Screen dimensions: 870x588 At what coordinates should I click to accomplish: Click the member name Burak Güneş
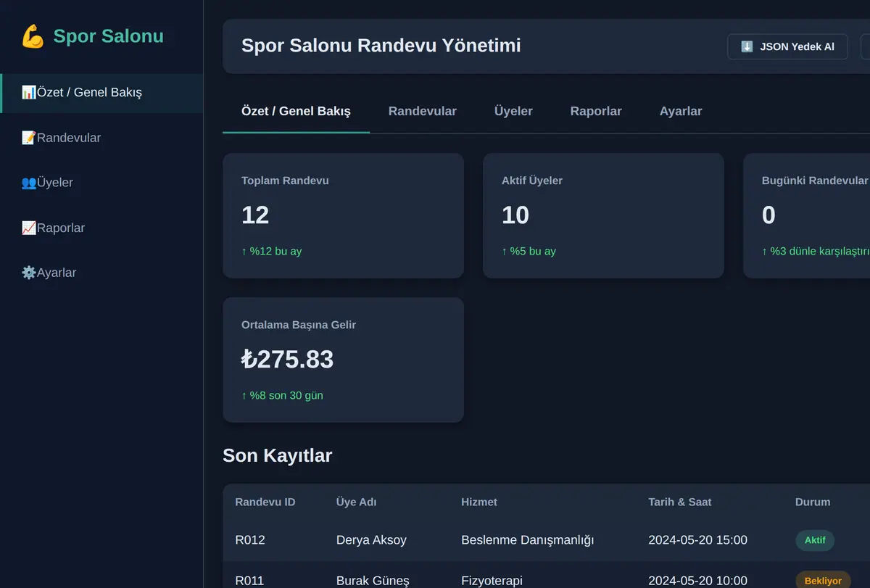[373, 581]
